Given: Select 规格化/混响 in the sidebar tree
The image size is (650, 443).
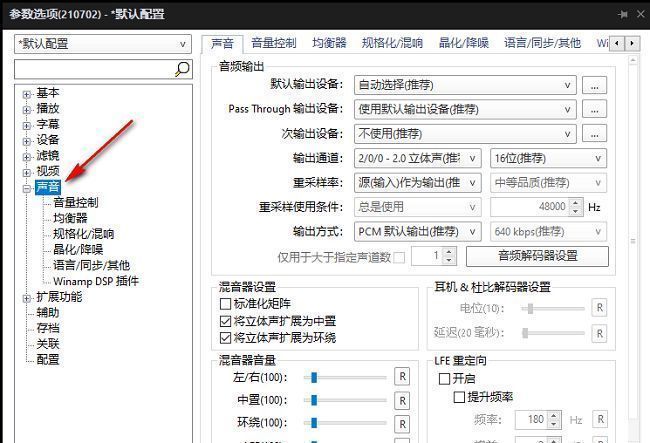Looking at the screenshot, I should [x=84, y=234].
